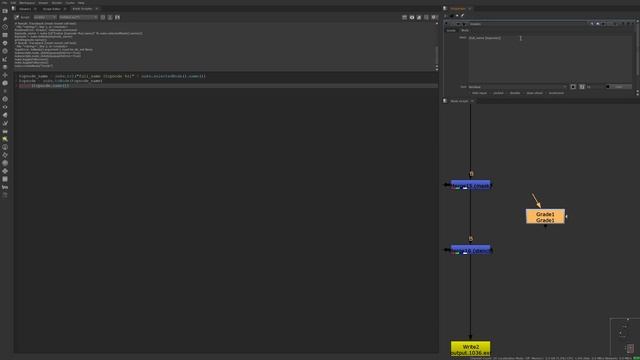Click the Node Graph mini-map thumbnail
This screenshot has width=640, height=360.
pyautogui.click(x=624, y=337)
